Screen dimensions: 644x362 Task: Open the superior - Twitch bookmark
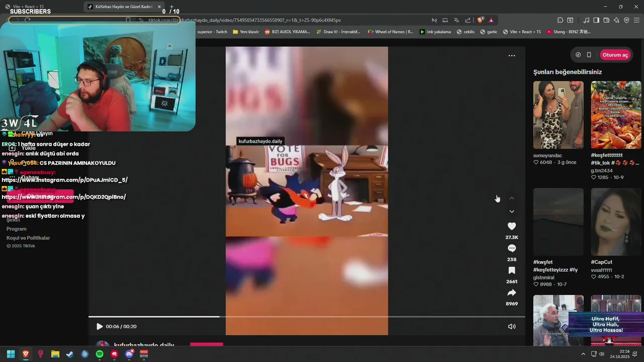[212, 32]
